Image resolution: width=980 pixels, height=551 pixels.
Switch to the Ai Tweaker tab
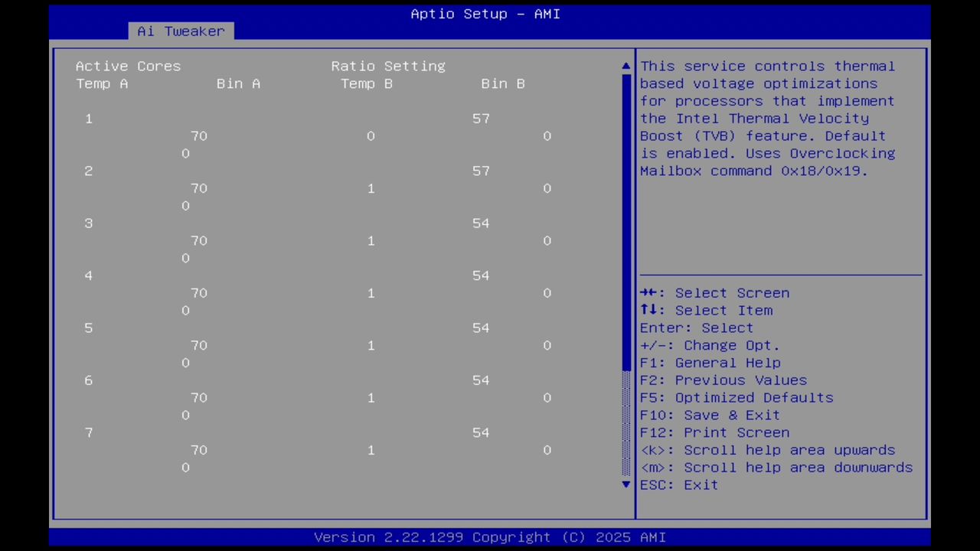pyautogui.click(x=181, y=31)
